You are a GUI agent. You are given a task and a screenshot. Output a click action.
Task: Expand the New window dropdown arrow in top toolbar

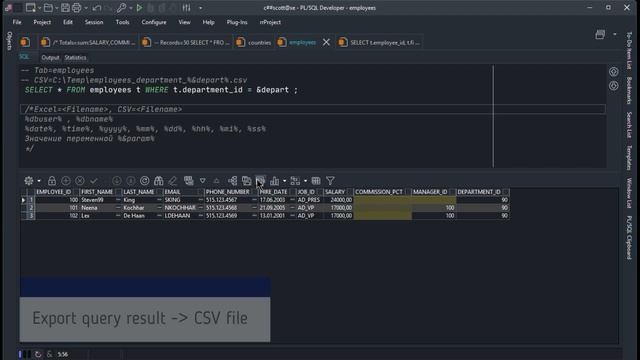click(40, 8)
